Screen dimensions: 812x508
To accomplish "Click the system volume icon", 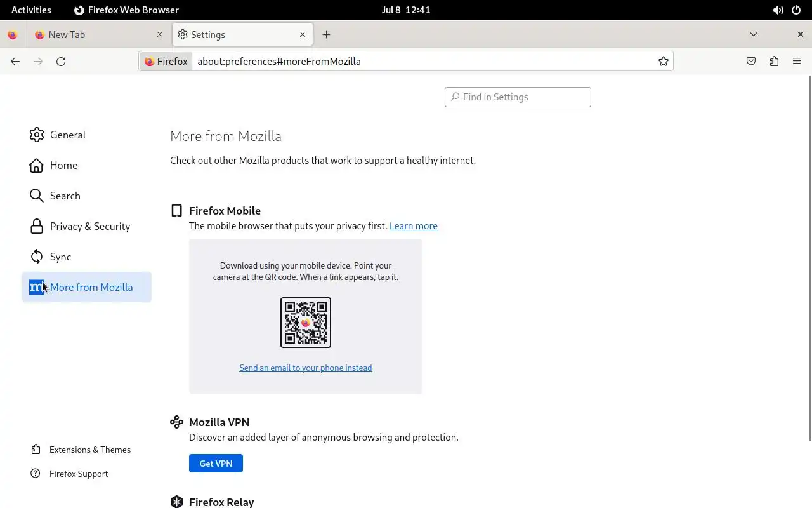I will (778, 10).
